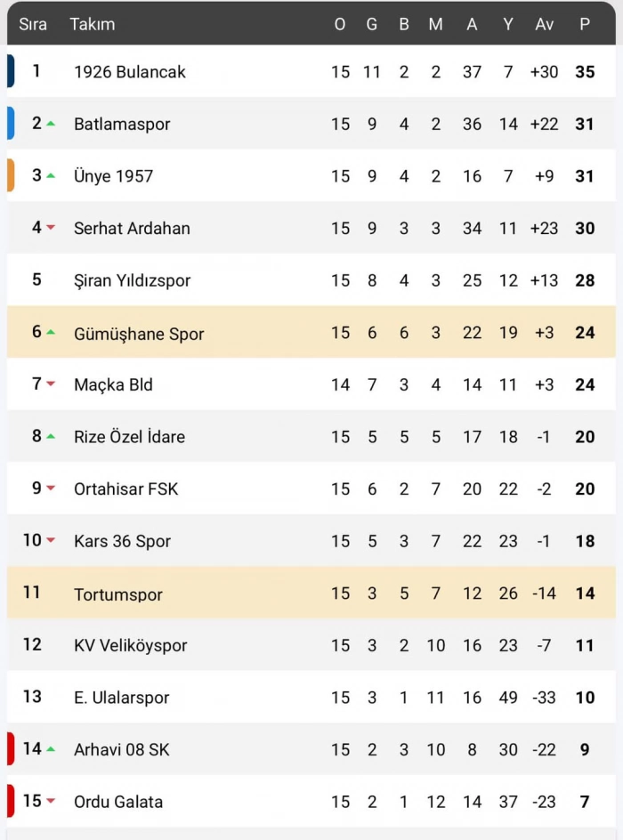
Task: Select the Takım column header
Action: tap(93, 24)
